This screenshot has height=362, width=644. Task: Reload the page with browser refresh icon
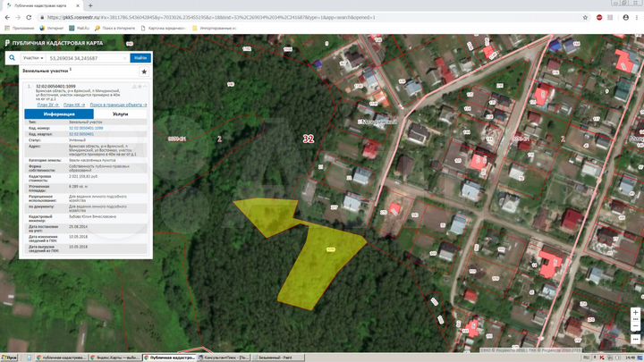27,17
